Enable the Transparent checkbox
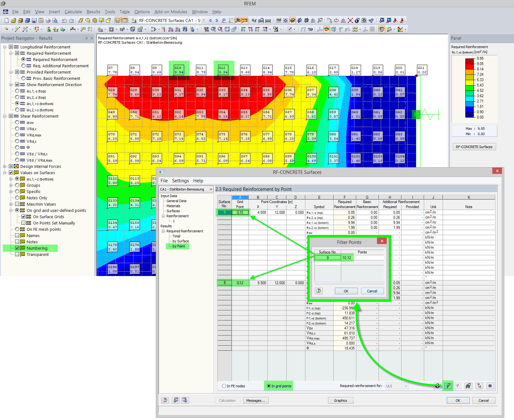514x420 pixels. (17, 254)
